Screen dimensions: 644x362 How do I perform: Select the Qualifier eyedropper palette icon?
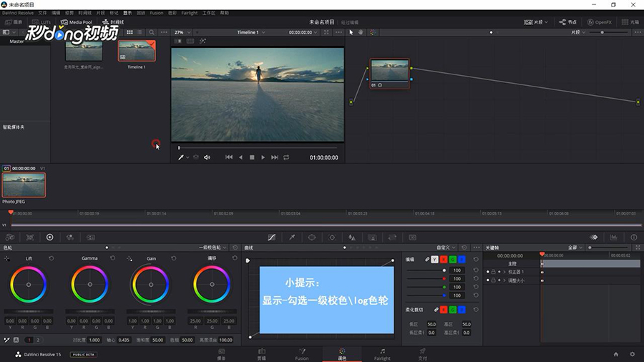point(292,238)
